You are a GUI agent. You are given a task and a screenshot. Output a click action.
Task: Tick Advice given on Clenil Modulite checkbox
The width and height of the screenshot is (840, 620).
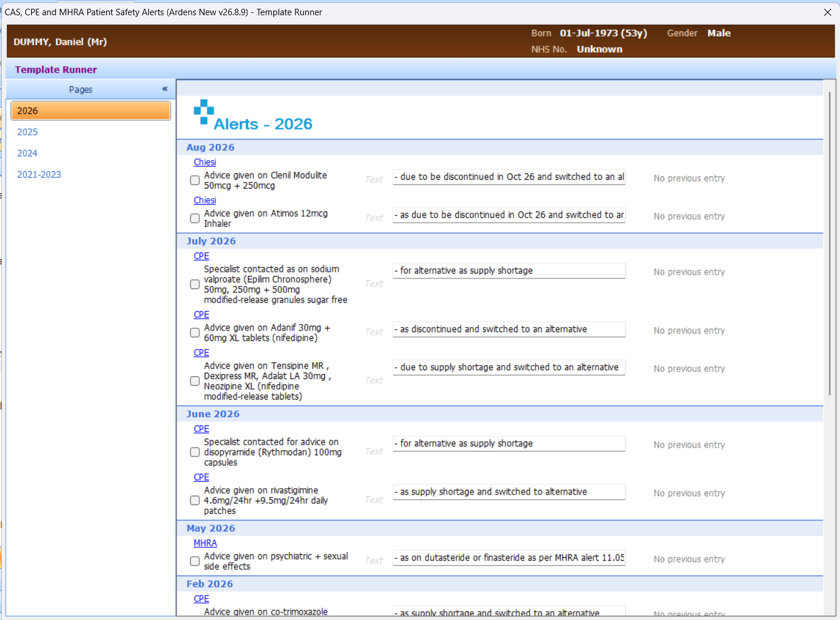(x=195, y=180)
